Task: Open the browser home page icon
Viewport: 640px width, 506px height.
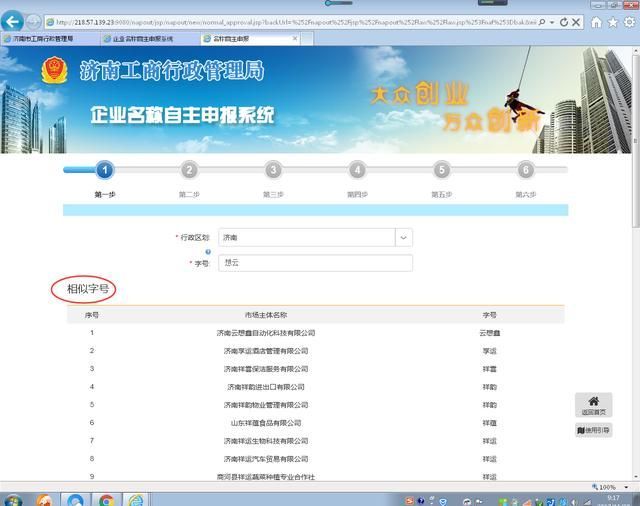Action: [x=596, y=22]
